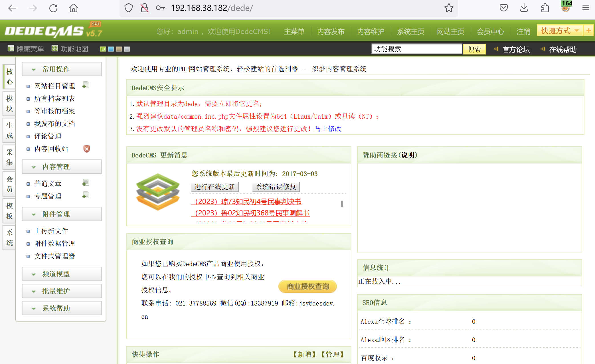Screen dimensions: 595x364
Task: Select the blue theme color swatch
Action: point(111,49)
